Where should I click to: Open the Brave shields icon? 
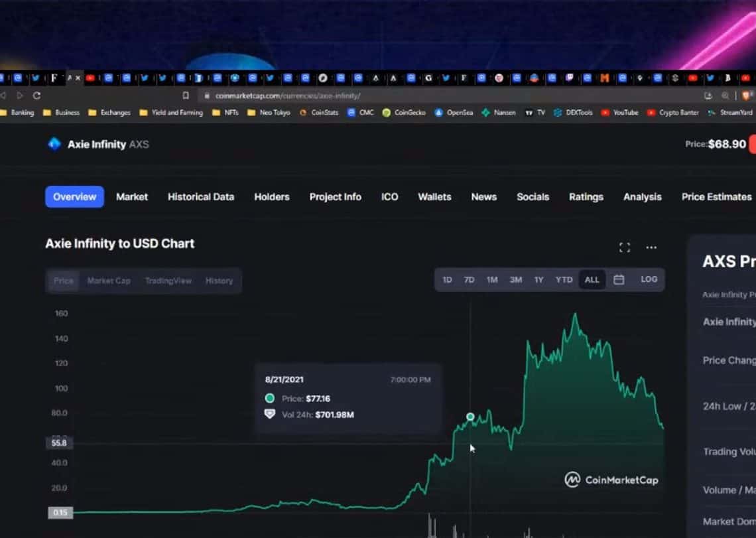tap(747, 96)
